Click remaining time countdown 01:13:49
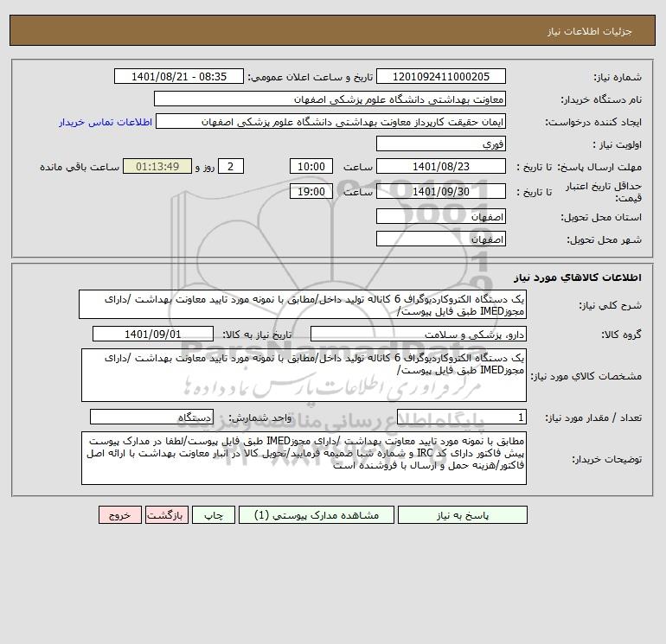The image size is (666, 644). click(157, 167)
